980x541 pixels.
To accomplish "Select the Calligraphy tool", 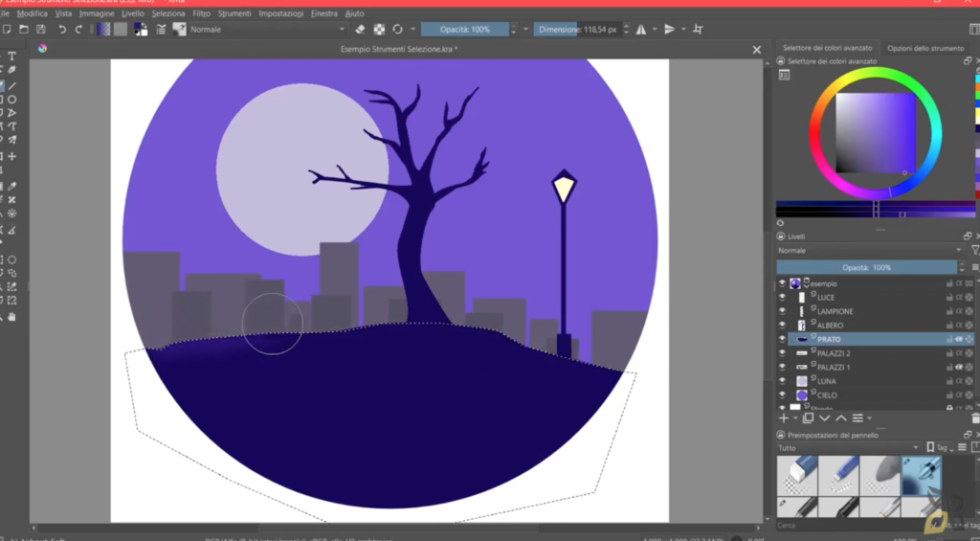I will tap(11, 70).
